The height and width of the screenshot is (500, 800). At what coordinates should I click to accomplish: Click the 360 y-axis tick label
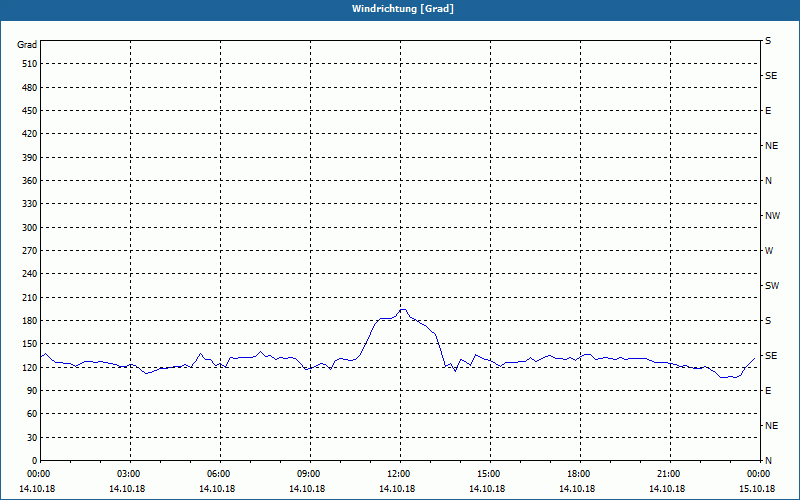pyautogui.click(x=30, y=181)
